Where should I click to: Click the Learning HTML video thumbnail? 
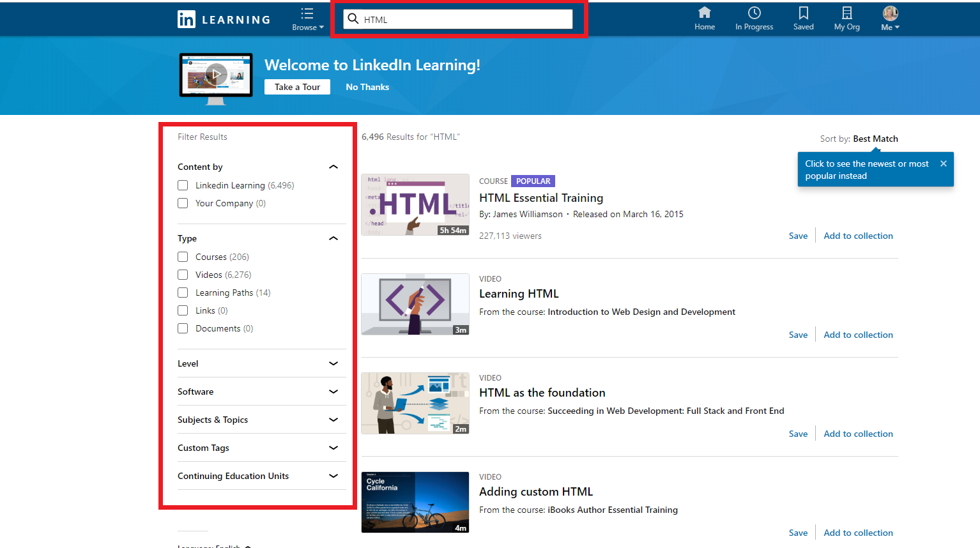coord(415,304)
